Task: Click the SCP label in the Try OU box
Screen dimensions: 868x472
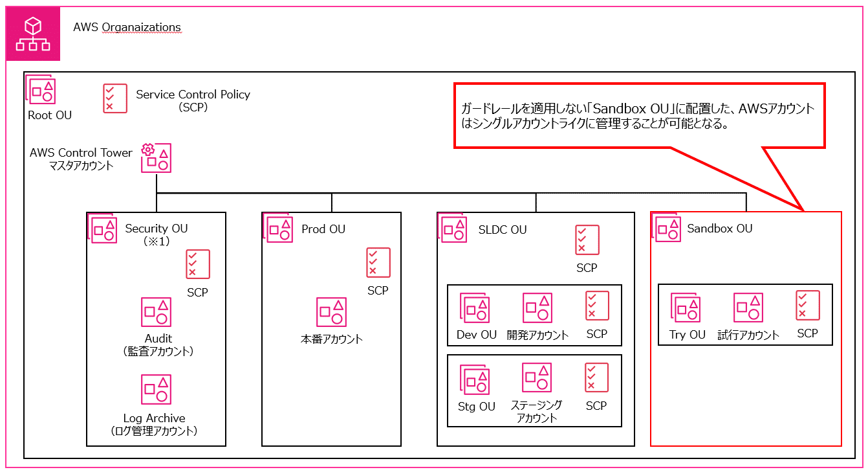Action: (807, 333)
